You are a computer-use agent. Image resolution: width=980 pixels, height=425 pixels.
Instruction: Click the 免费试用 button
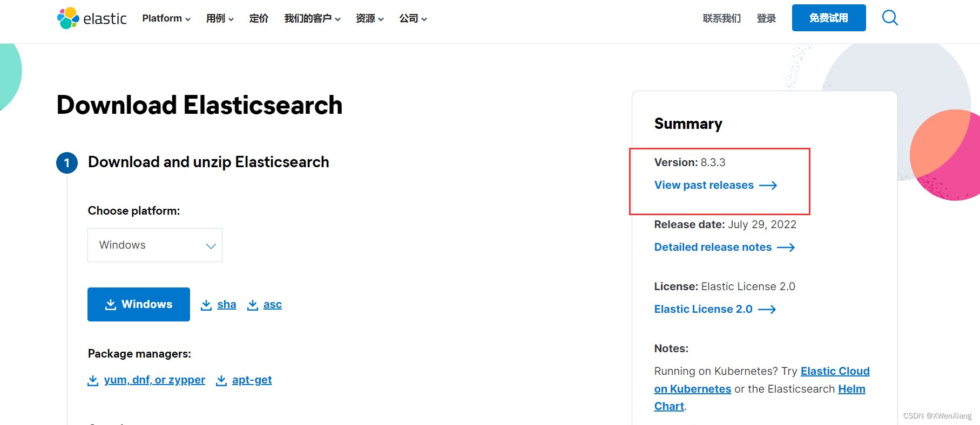click(x=829, y=18)
